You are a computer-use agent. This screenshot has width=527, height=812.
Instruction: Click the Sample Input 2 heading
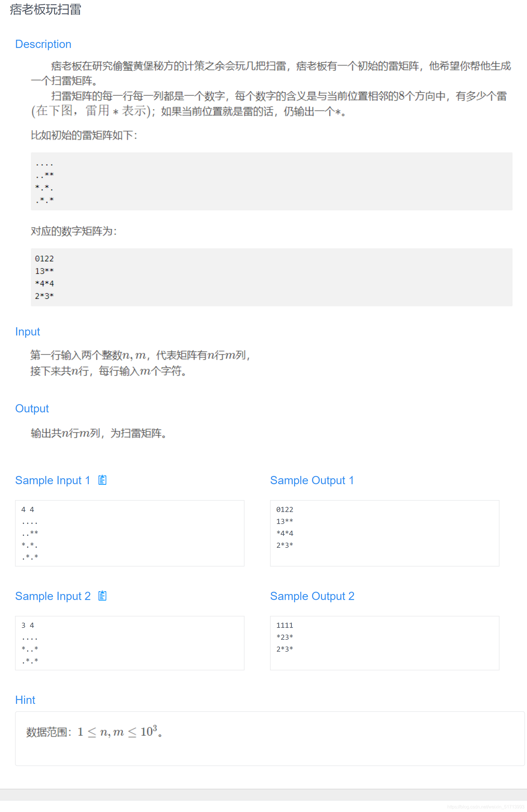[53, 596]
